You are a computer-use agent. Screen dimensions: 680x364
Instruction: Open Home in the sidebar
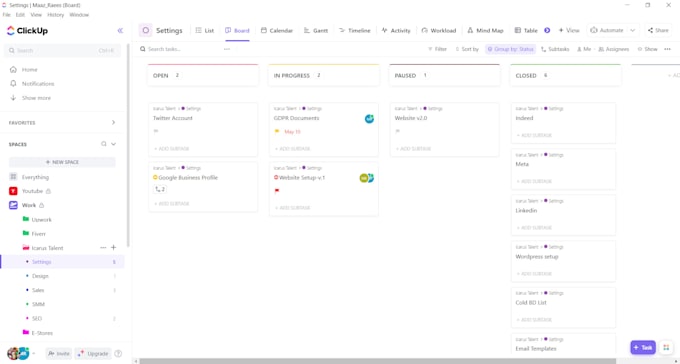click(29, 69)
